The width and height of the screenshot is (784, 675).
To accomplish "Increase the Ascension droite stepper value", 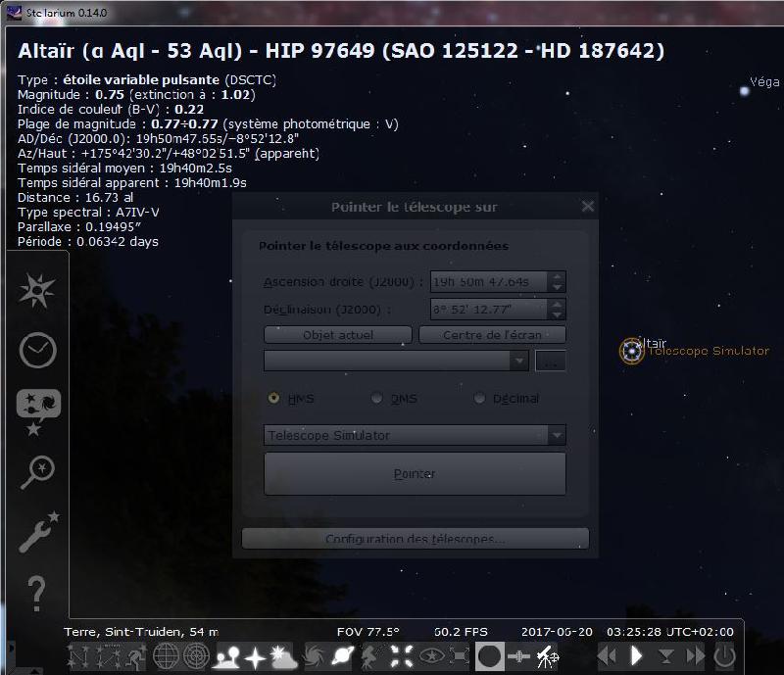I will click(557, 276).
